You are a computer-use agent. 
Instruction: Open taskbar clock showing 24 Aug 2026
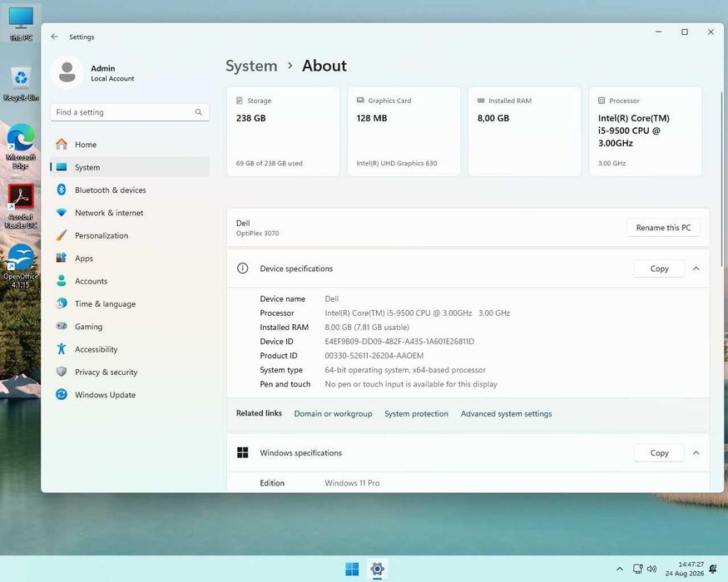[685, 569]
